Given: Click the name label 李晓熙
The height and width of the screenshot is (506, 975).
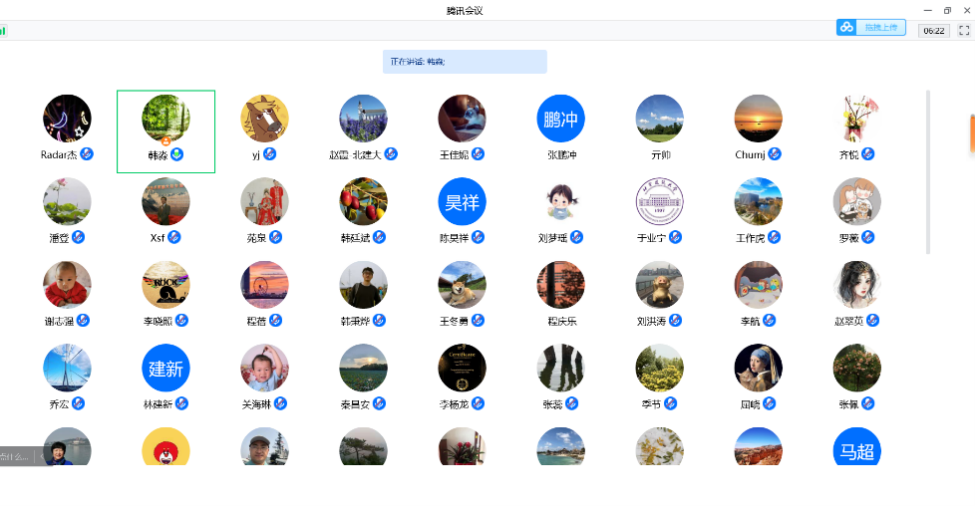Looking at the screenshot, I should [x=158, y=321].
